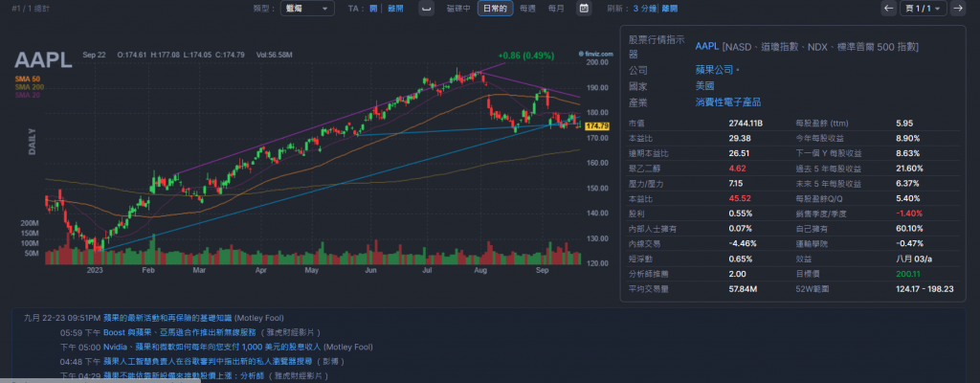Click average volume value 57.84M

[743, 288]
